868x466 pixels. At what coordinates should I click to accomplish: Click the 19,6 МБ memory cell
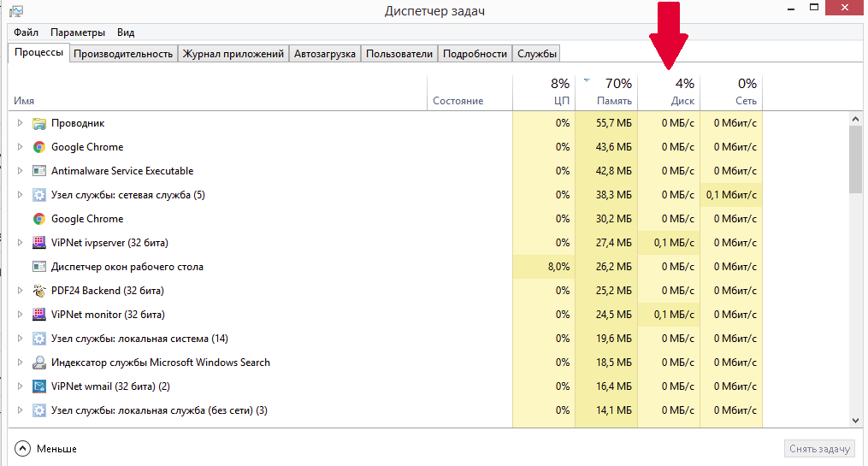606,339
